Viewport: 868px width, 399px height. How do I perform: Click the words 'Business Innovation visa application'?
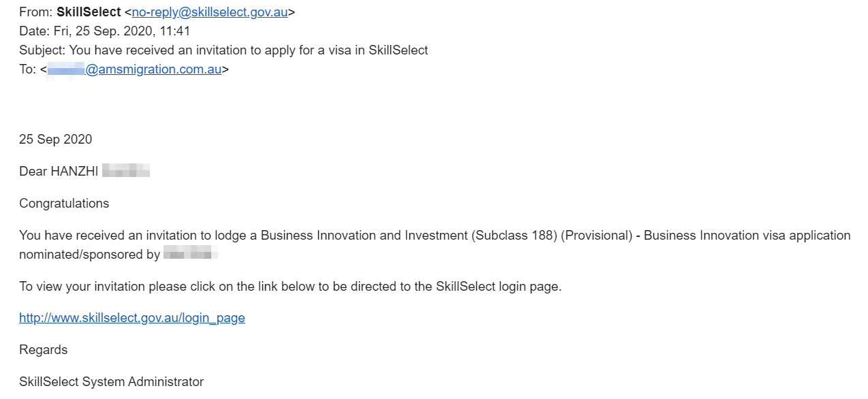pyautogui.click(x=747, y=236)
